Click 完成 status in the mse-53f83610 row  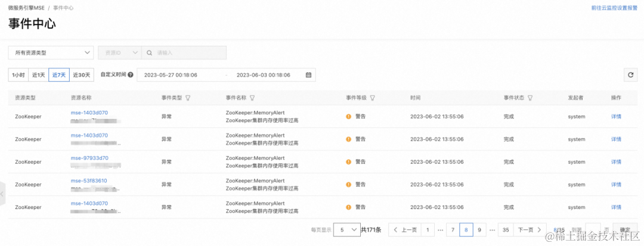pyautogui.click(x=509, y=185)
